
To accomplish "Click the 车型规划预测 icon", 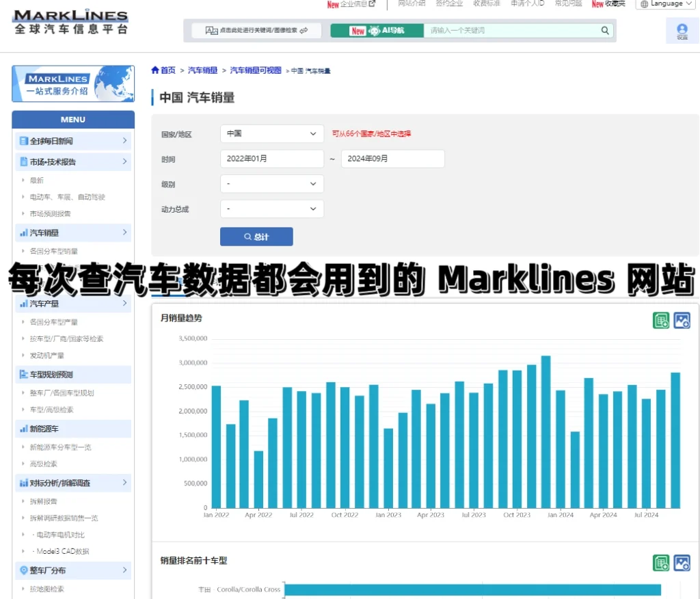I will (x=24, y=374).
